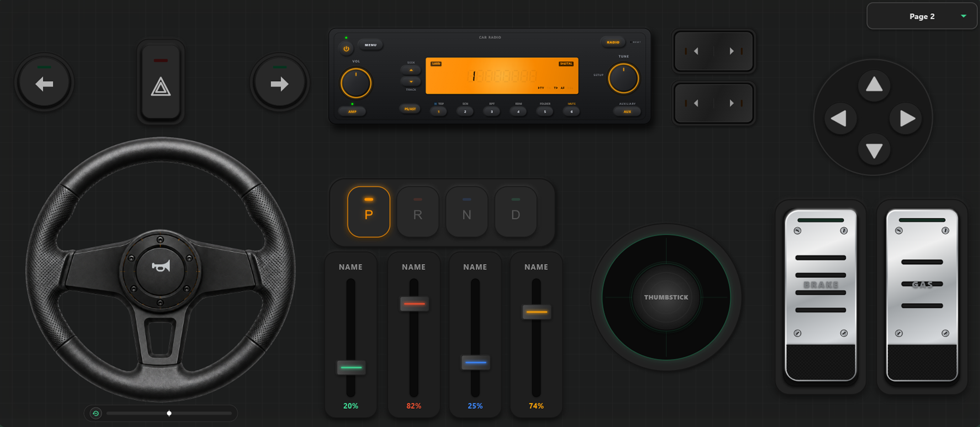Select radio preset 2 (SCN)
980x427 pixels.
(465, 112)
